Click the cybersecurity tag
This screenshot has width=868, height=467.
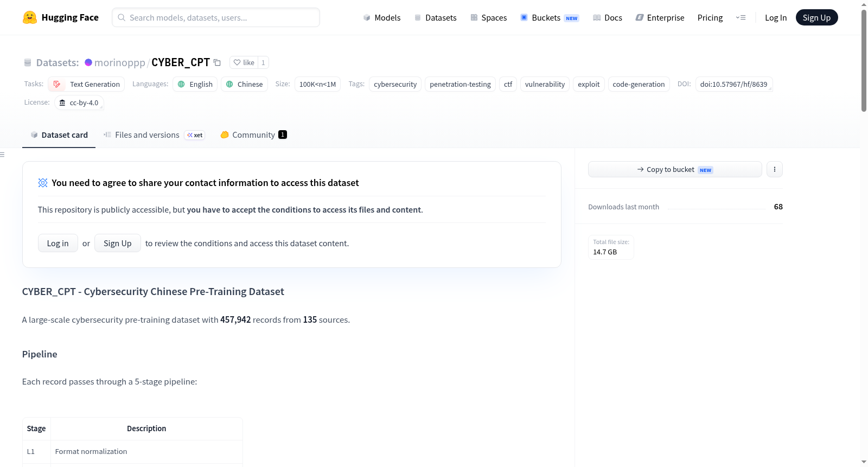pyautogui.click(x=395, y=84)
